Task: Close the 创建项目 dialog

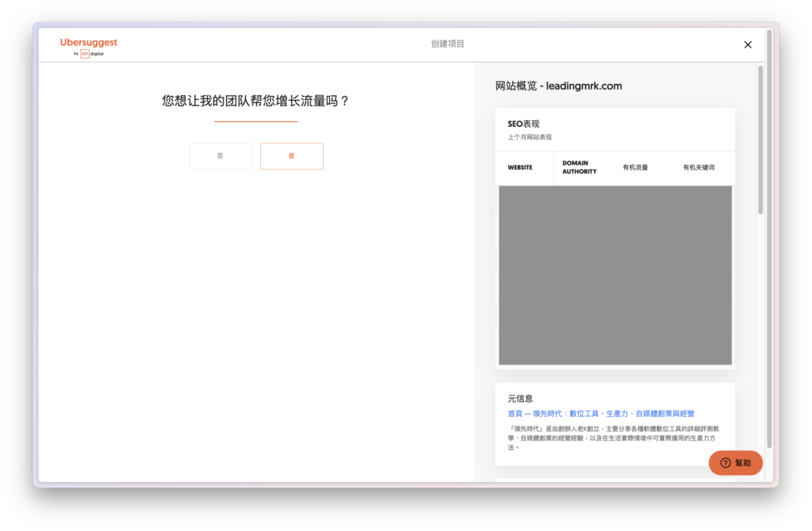Action: tap(747, 45)
